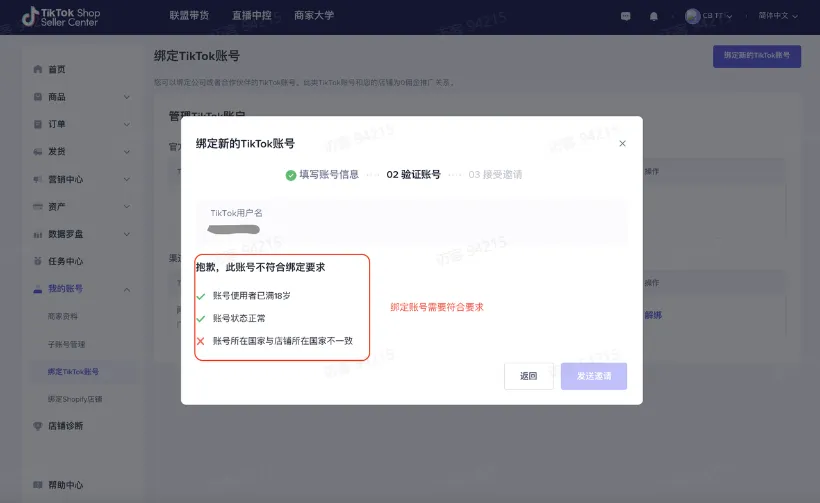Open the 商家大学 top menu
The width and height of the screenshot is (820, 503).
[x=314, y=16]
